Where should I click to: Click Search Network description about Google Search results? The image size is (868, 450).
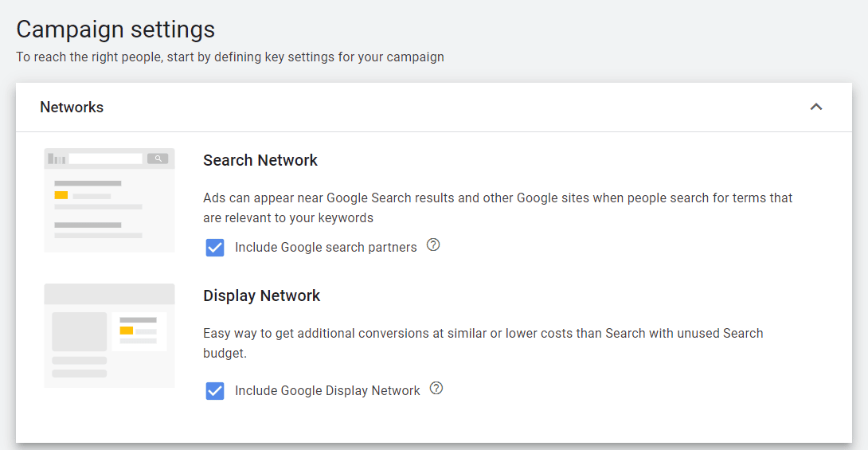tap(498, 208)
